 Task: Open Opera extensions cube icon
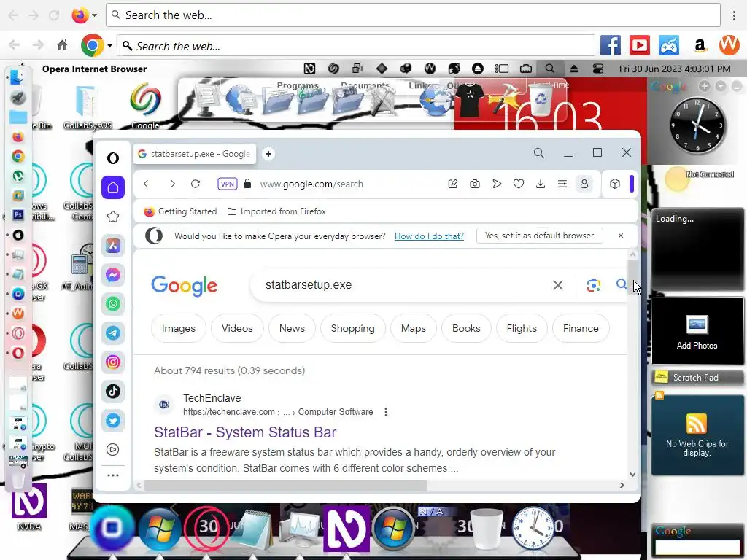[614, 184]
